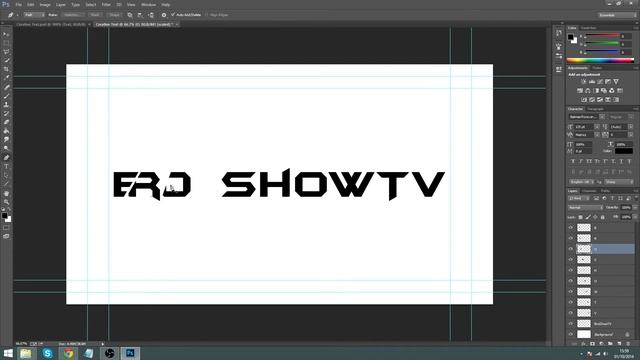Switch to the Paths tab
The height and width of the screenshot is (360, 640).
click(x=605, y=191)
